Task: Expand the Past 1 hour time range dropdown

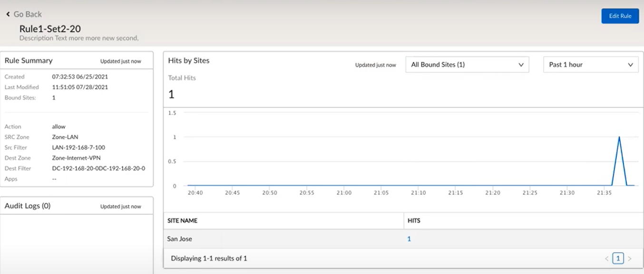Action: [590, 65]
